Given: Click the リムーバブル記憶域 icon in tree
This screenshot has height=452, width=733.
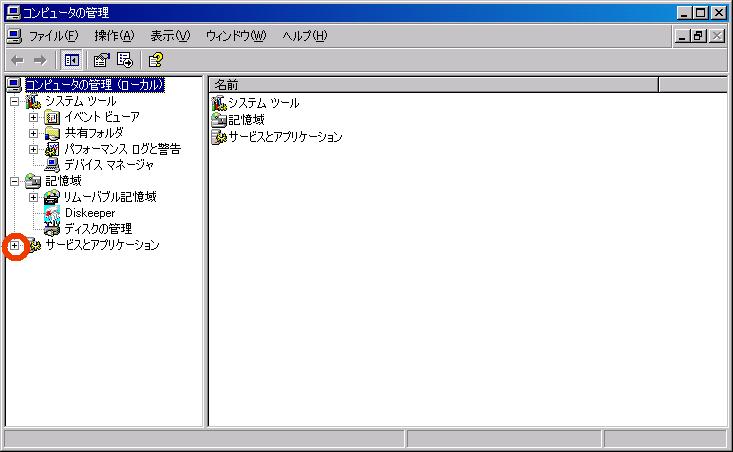Looking at the screenshot, I should pos(52,197).
